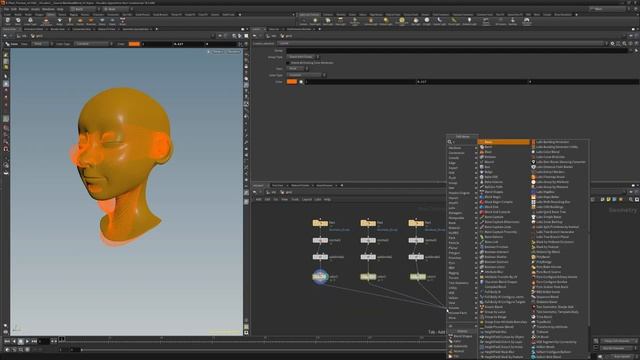Select the middle column bottom color node
Image resolution: width=640 pixels, height=360 pixels.
pos(368,277)
